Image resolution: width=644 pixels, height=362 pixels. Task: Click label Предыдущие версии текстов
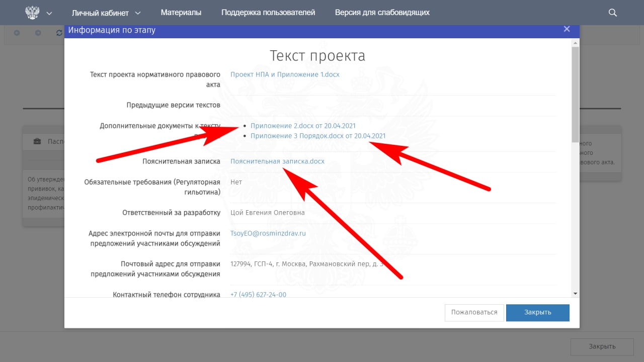click(x=174, y=105)
